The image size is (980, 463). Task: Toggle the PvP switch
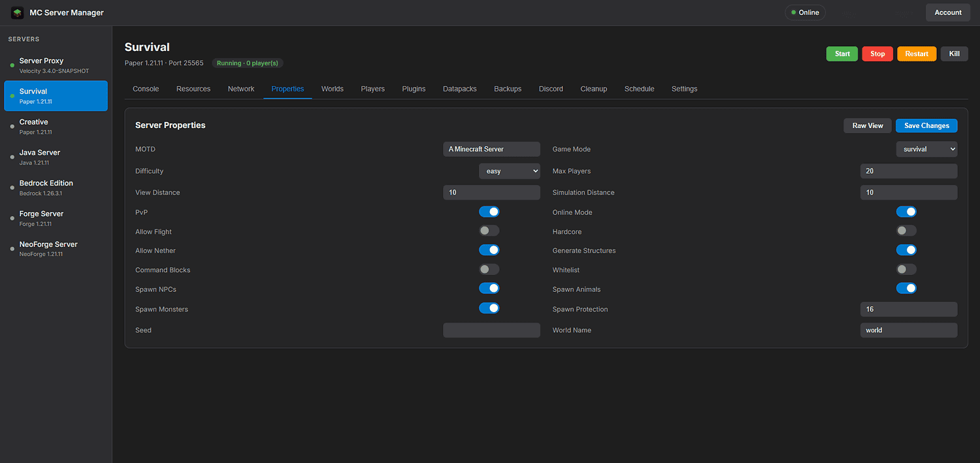pyautogui.click(x=489, y=212)
